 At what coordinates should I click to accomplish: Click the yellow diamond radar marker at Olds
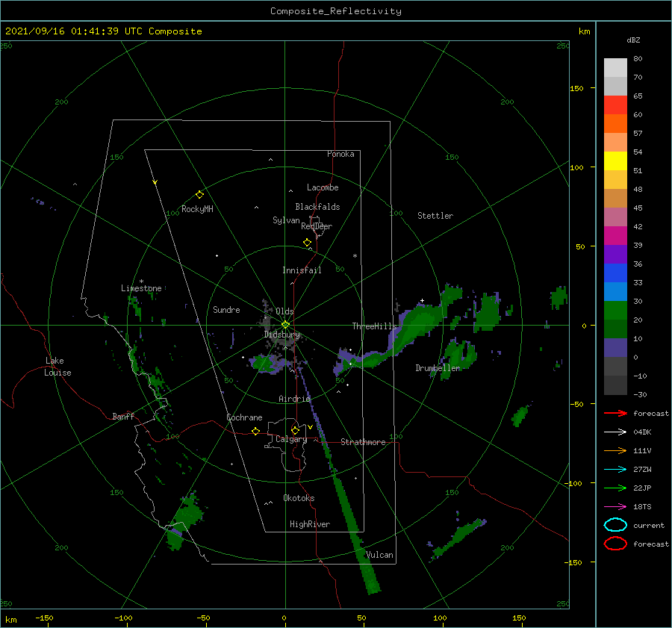point(285,325)
